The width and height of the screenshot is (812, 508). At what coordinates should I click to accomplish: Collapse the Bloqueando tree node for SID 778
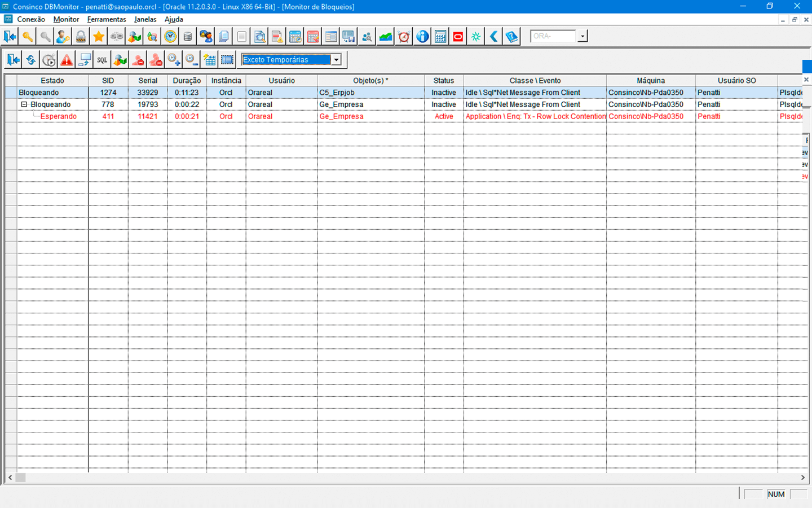(x=24, y=104)
